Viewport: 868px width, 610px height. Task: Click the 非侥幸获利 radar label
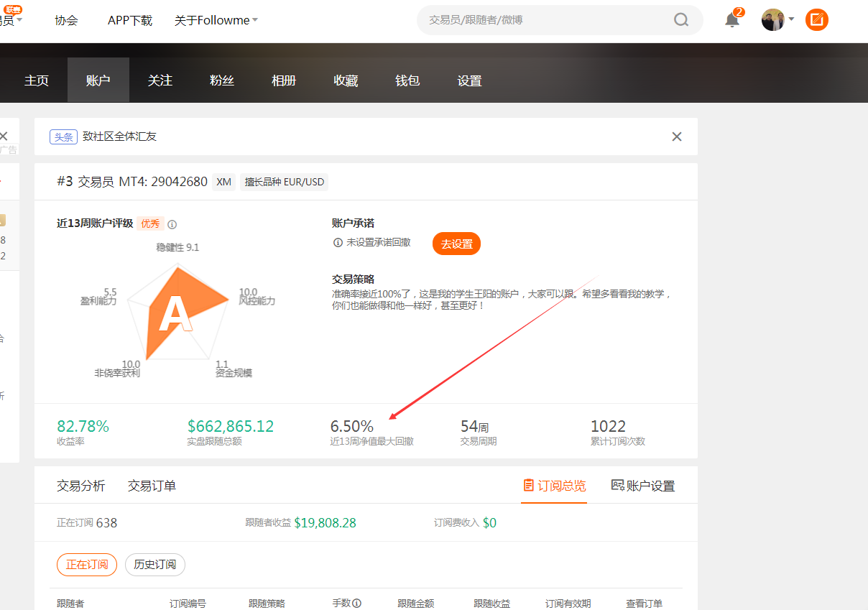117,373
